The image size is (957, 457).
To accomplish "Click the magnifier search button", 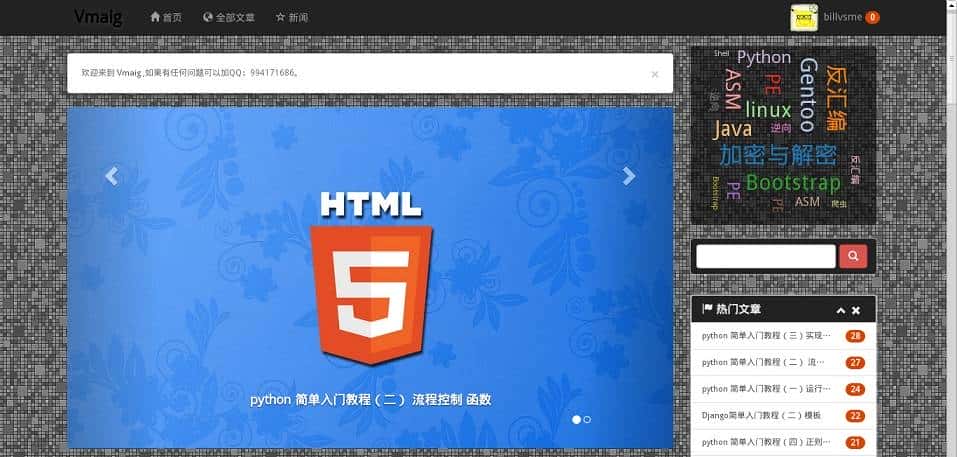I will (852, 257).
